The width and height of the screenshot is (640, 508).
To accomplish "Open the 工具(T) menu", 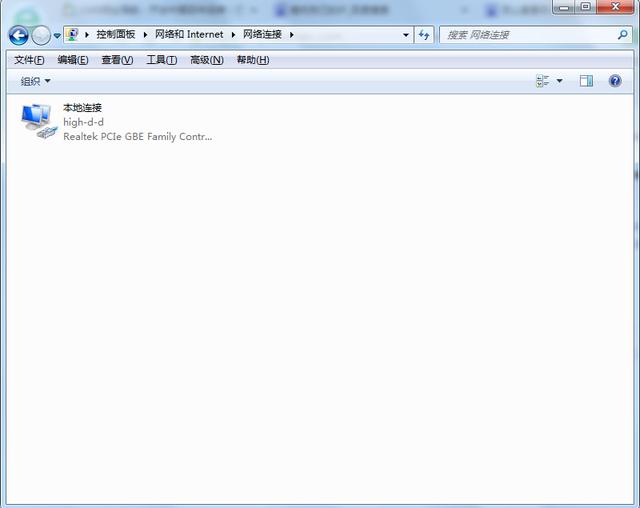I will [162, 60].
